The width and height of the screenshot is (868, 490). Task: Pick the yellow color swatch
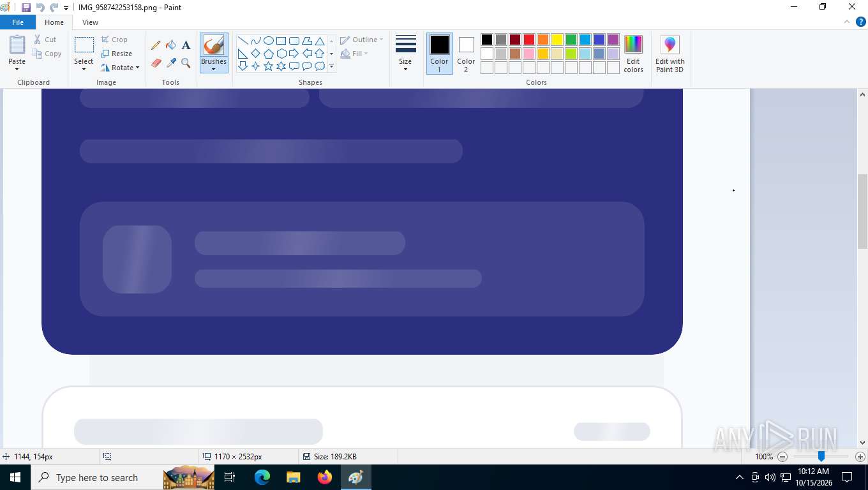pos(557,40)
